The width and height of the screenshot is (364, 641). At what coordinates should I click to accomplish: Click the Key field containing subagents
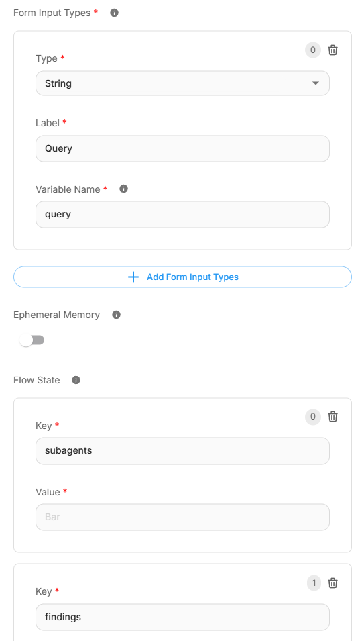[182, 451]
